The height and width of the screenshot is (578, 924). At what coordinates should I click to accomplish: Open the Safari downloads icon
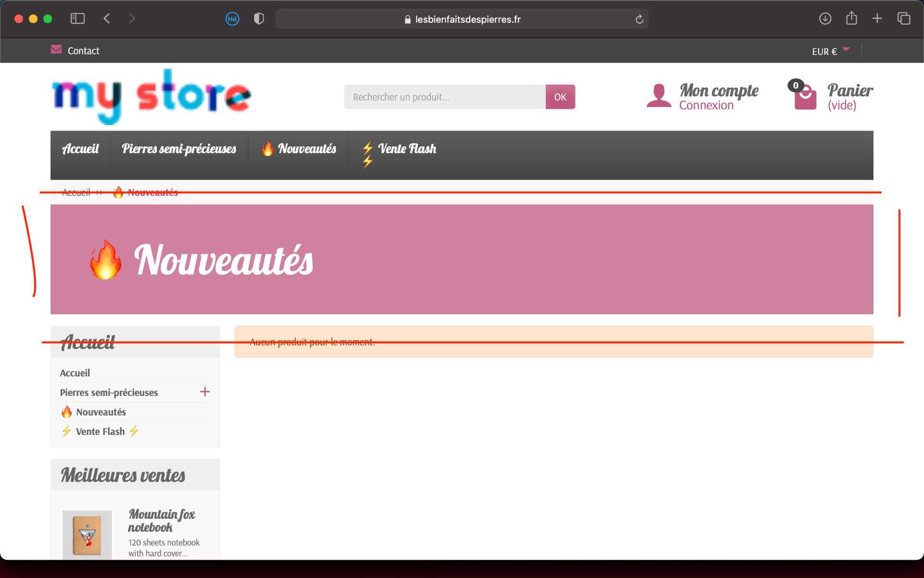[x=825, y=19]
